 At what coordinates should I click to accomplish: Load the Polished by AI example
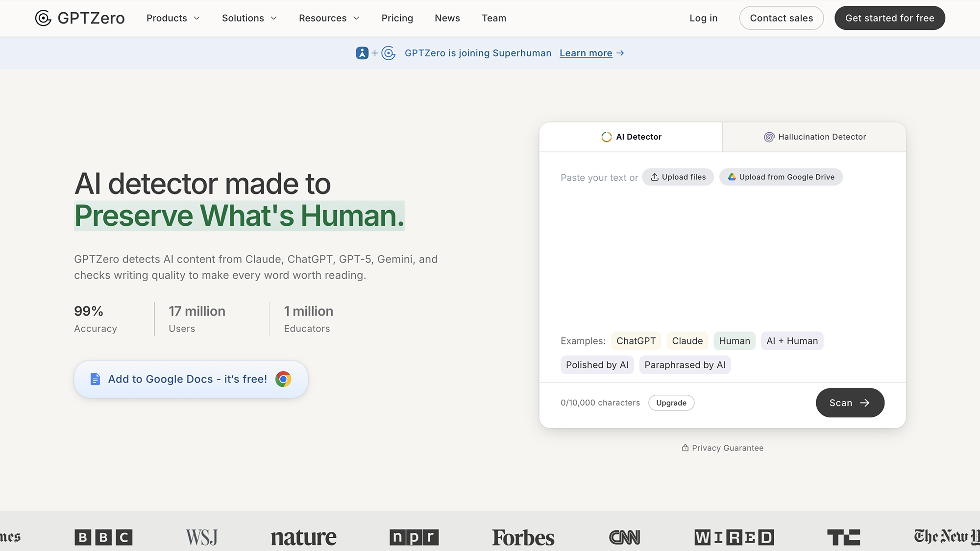coord(597,365)
